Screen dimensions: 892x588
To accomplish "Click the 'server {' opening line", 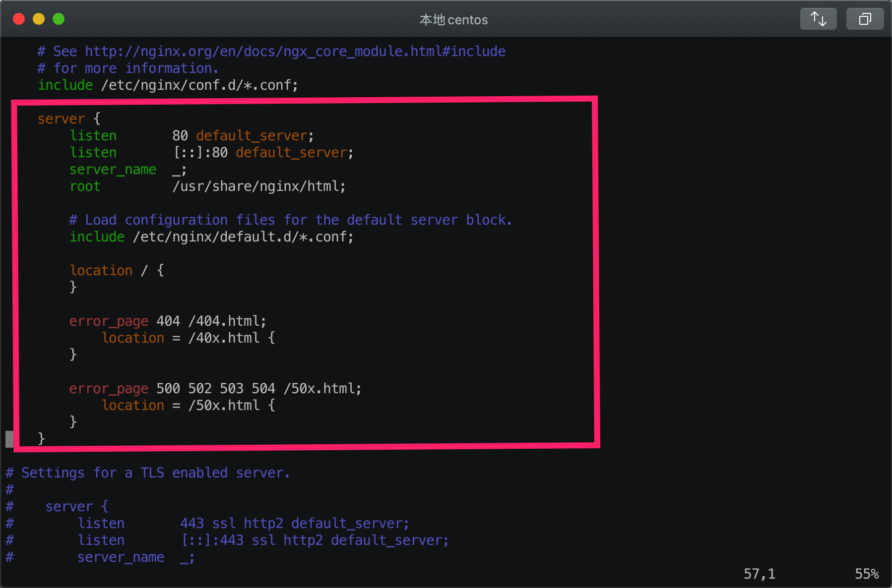I will [69, 119].
